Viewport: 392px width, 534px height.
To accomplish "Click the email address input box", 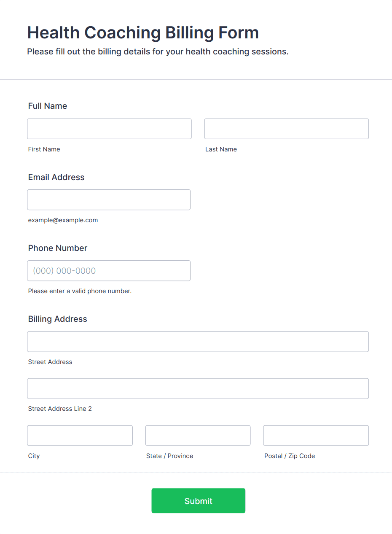I will [x=109, y=200].
